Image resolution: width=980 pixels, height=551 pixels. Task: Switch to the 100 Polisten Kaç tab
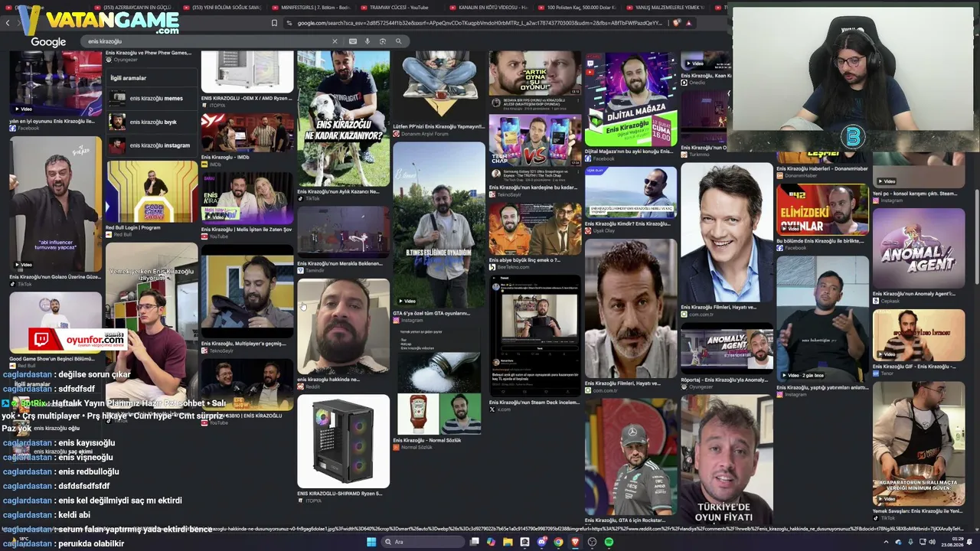[580, 7]
